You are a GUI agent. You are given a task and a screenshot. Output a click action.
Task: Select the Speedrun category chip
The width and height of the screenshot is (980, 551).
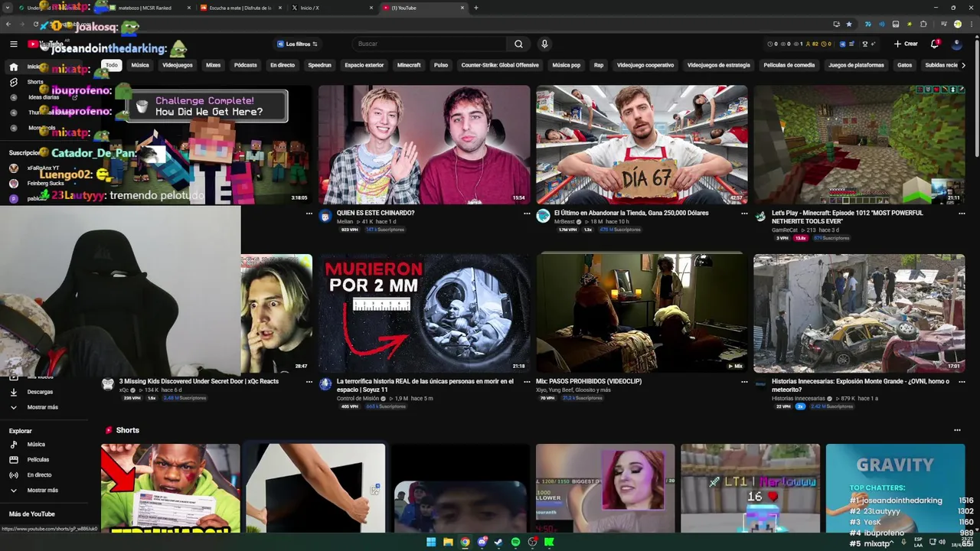(319, 65)
